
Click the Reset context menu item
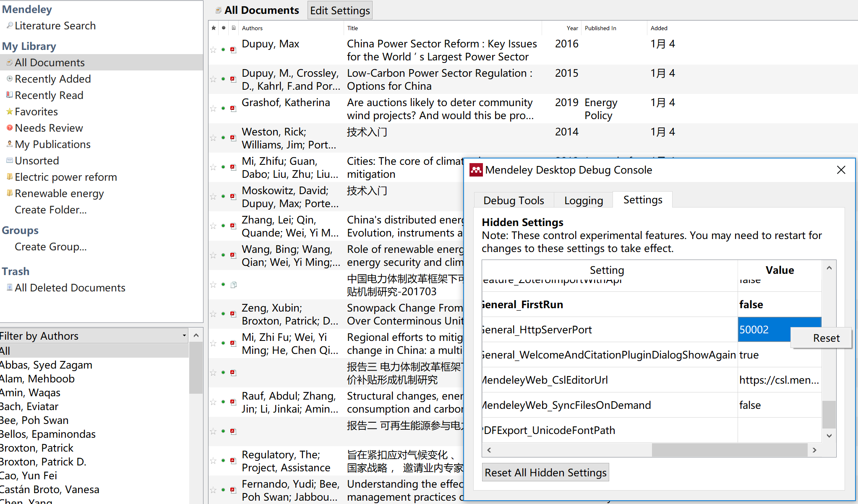tap(821, 338)
